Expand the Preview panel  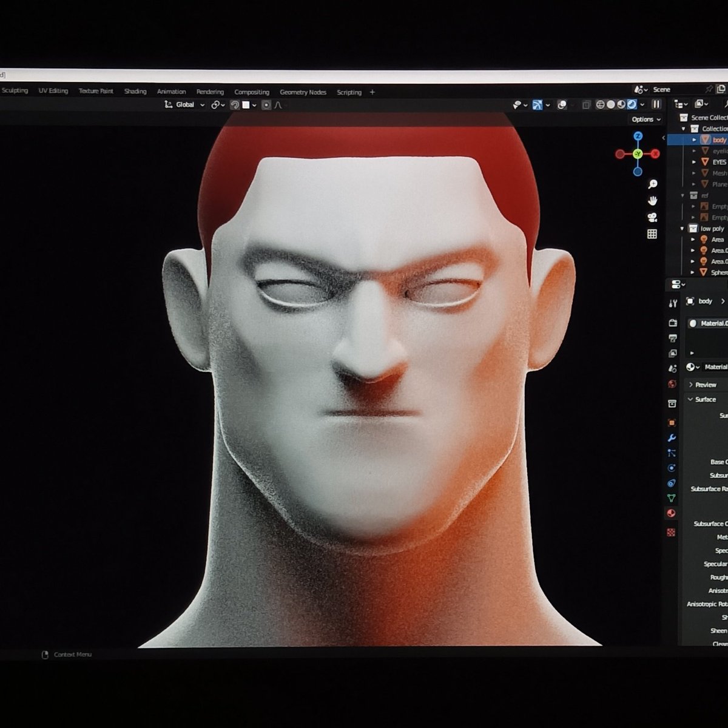coord(706,385)
